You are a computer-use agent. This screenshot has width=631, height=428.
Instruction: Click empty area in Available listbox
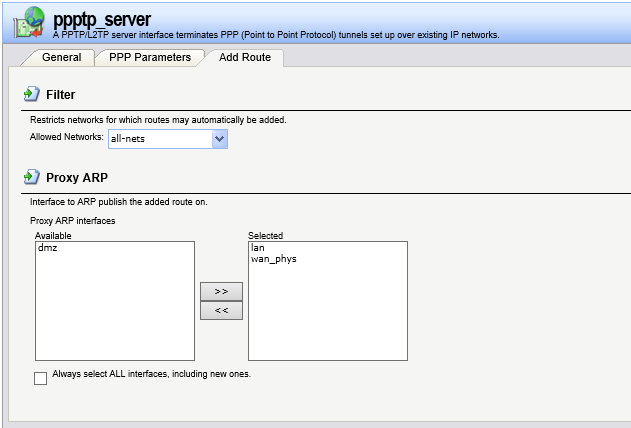pyautogui.click(x=114, y=310)
